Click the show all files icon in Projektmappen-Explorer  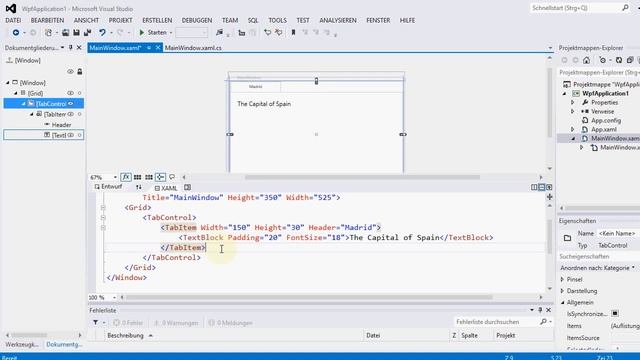pos(630,60)
